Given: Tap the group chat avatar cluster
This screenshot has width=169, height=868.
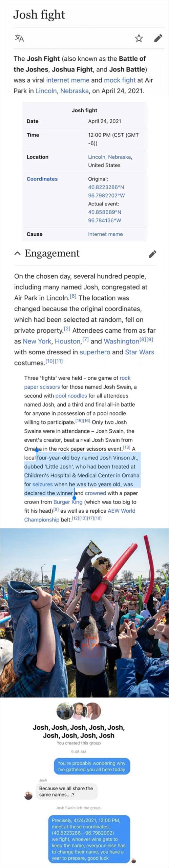Looking at the screenshot, I should [79, 711].
